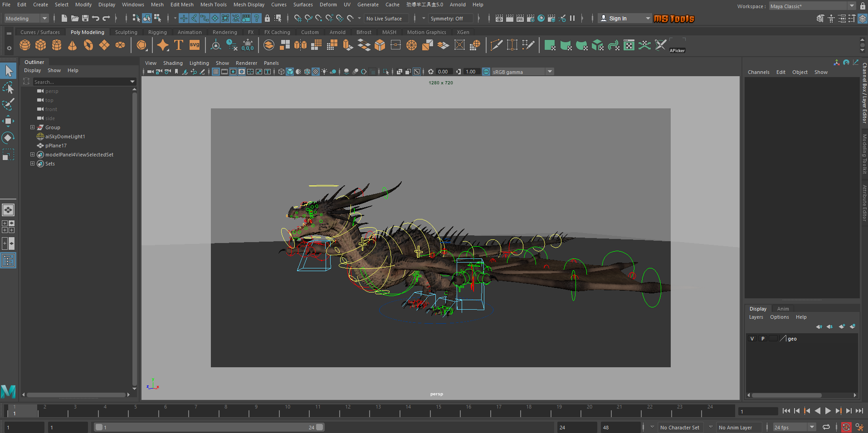
Task: Switch to the Animation shelf tab
Action: (190, 32)
